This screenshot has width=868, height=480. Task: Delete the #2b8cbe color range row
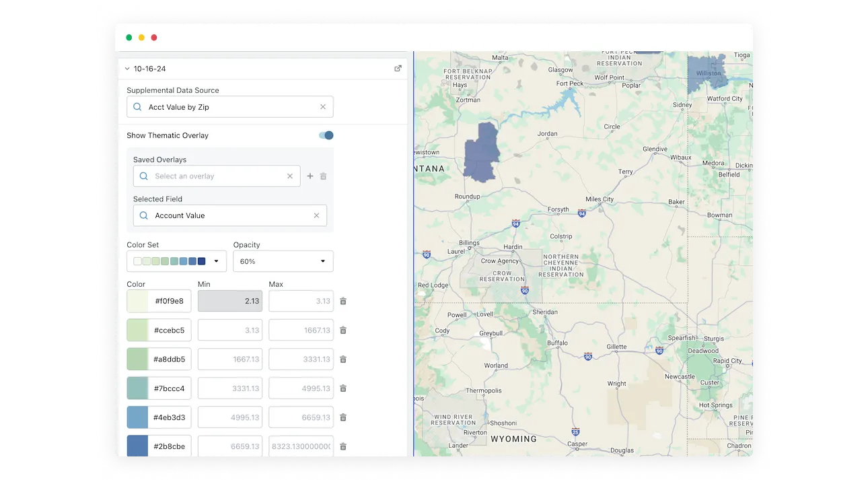tap(343, 446)
